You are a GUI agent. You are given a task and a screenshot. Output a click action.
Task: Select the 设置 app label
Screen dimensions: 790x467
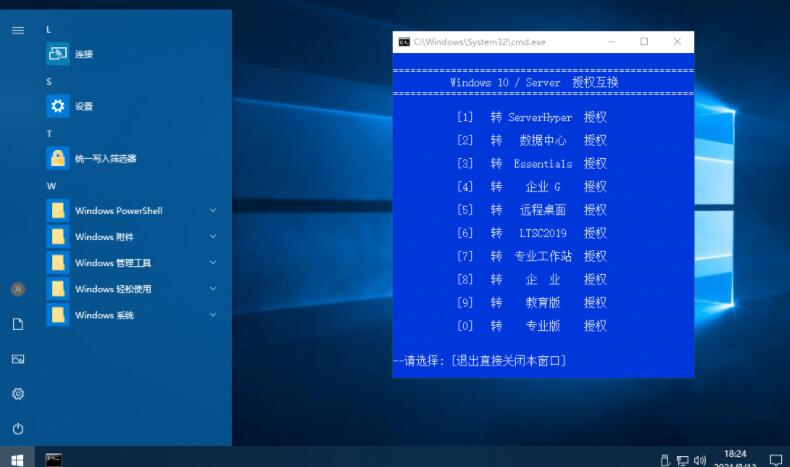click(84, 106)
